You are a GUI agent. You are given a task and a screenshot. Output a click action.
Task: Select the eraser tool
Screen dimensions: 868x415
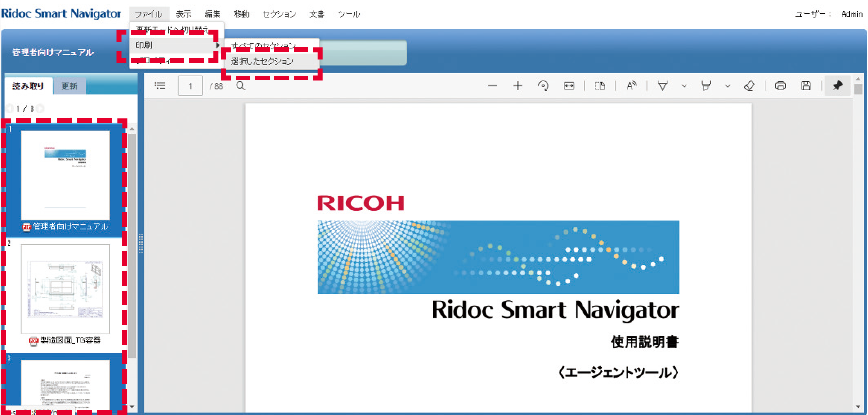pyautogui.click(x=749, y=86)
